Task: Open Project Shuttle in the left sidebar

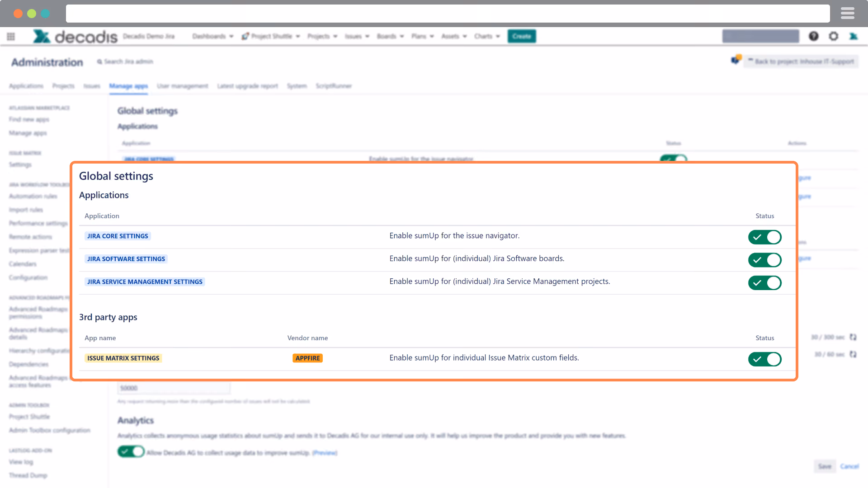Action: [x=29, y=417]
